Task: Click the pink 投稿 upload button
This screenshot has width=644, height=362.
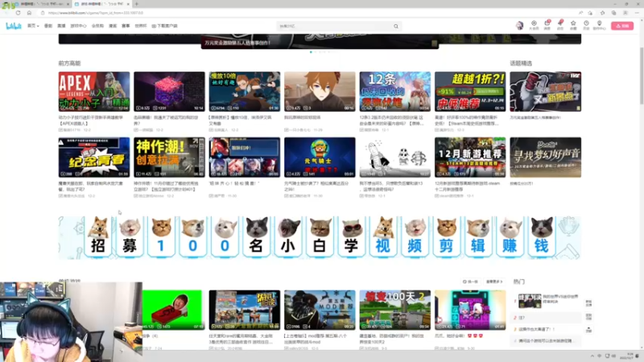Action: click(621, 26)
